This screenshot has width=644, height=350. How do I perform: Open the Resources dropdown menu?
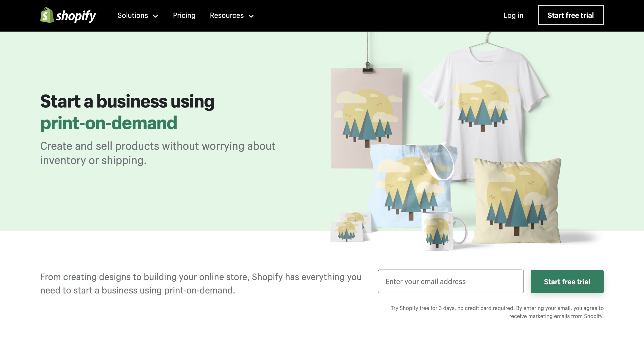(232, 15)
